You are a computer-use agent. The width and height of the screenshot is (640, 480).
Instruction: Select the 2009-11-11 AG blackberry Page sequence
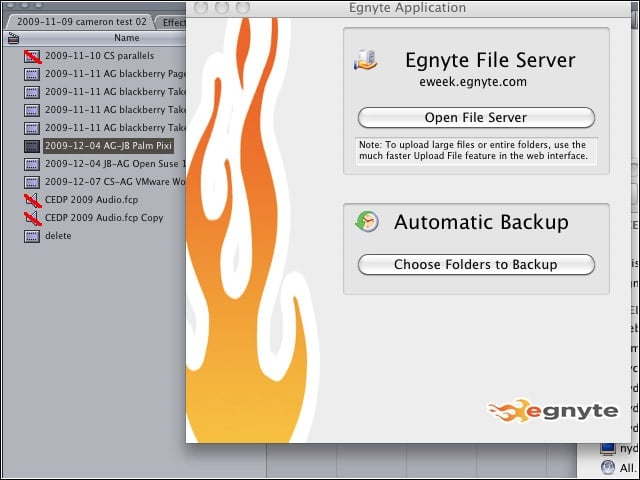(x=115, y=74)
